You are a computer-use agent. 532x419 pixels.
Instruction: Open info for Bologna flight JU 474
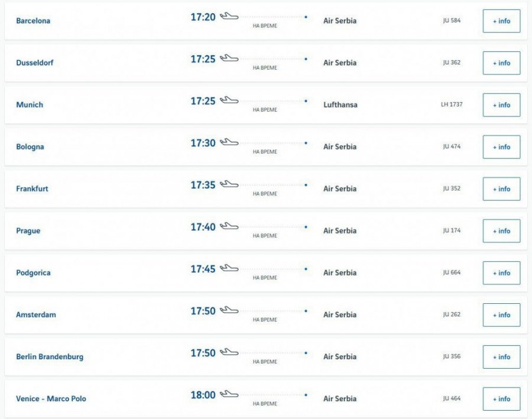click(x=501, y=147)
